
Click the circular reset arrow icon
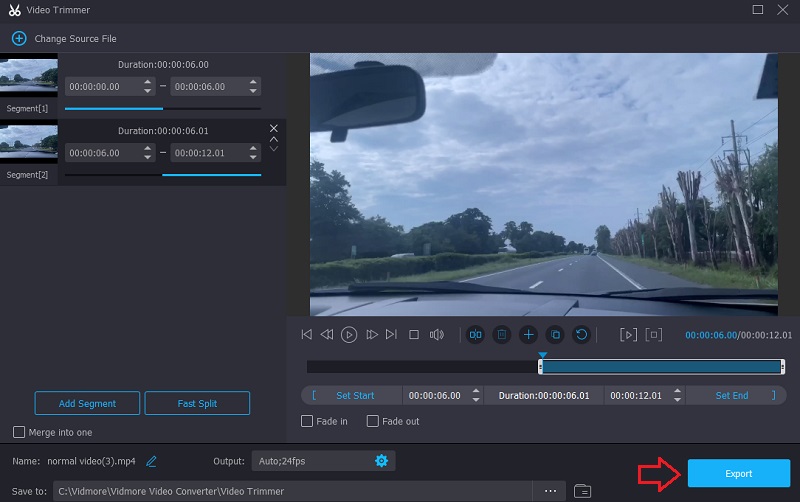[x=581, y=335]
